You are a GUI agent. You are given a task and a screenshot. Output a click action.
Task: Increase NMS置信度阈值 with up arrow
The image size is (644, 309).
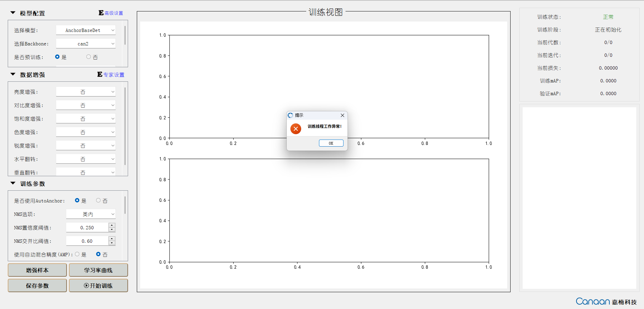(112, 225)
